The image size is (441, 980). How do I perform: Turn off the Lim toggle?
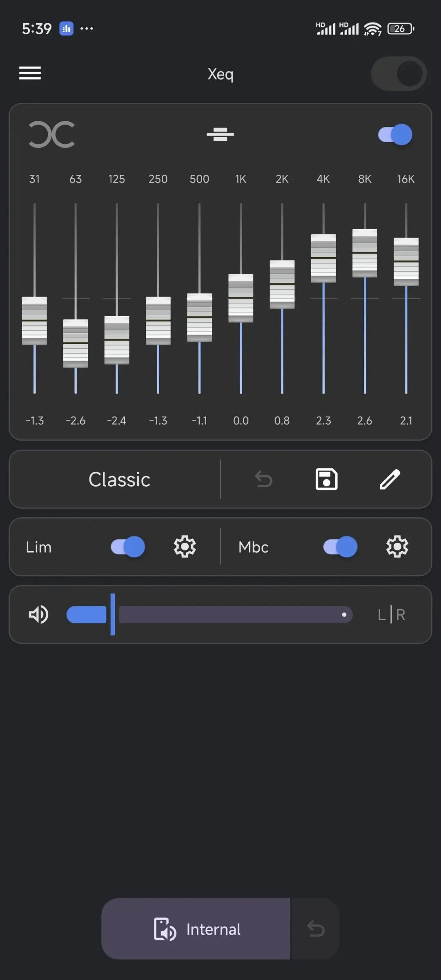pyautogui.click(x=128, y=546)
